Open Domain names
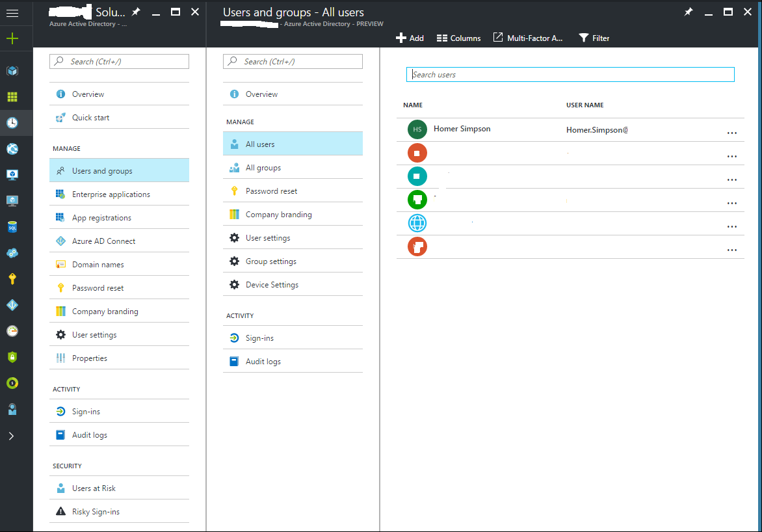Screen dimensions: 762x532 pyautogui.click(x=119, y=264)
